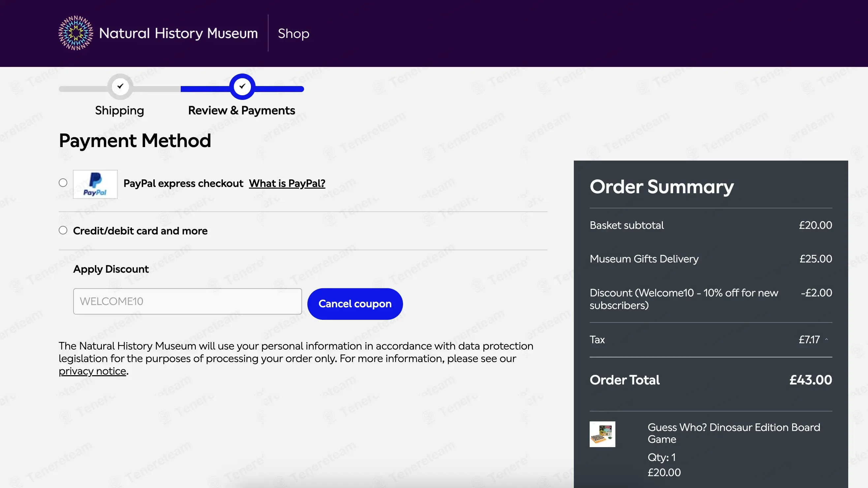Click the Museum Gifts Delivery label
This screenshot has width=868, height=488.
(x=644, y=259)
